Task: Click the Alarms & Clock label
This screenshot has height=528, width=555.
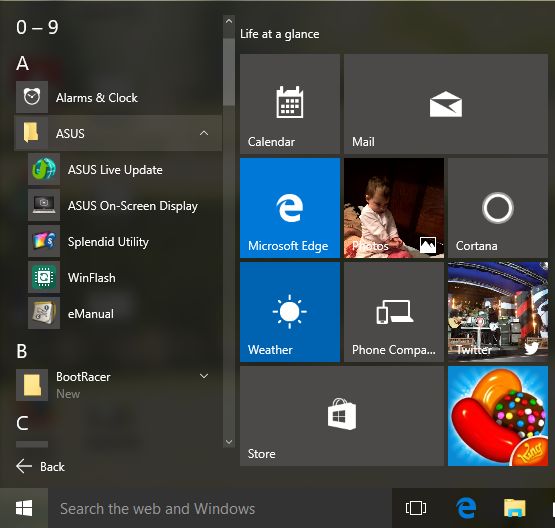Action: click(x=97, y=97)
